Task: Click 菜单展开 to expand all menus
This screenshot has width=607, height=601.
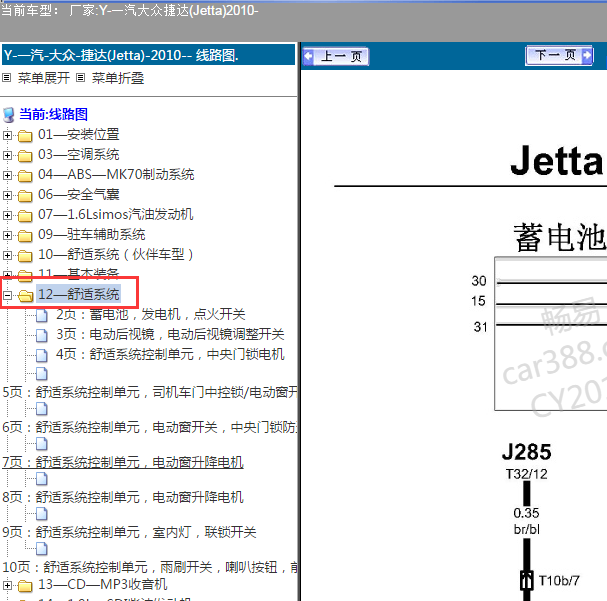Action: click(x=44, y=78)
